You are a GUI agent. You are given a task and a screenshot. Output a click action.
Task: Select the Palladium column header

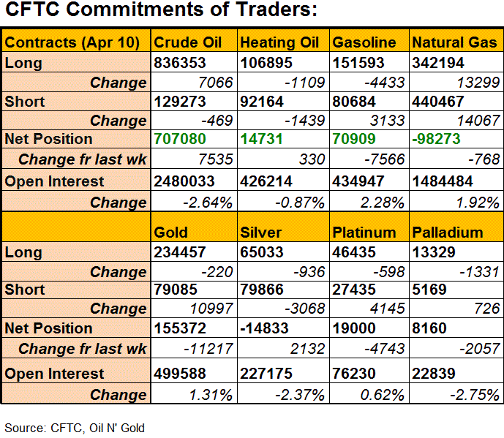click(448, 233)
